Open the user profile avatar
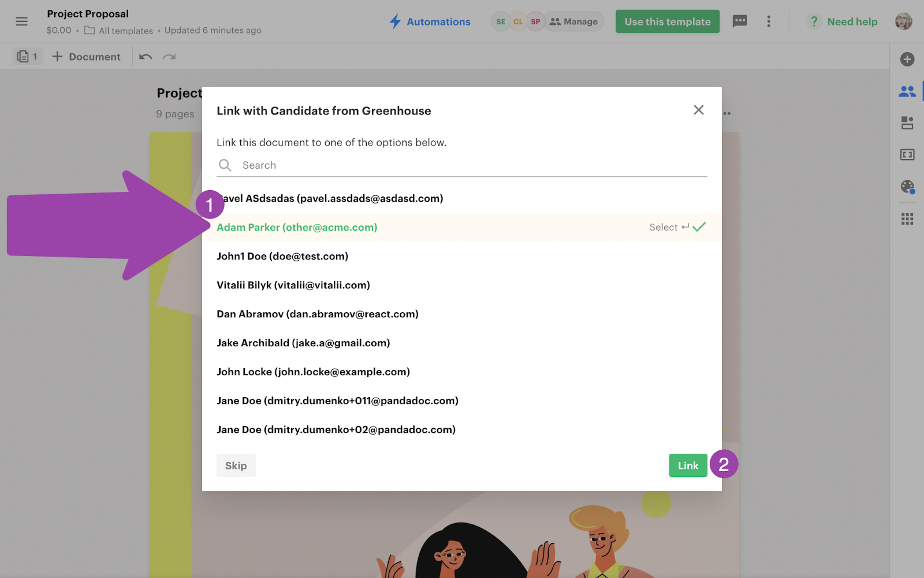The image size is (924, 578). 904,21
